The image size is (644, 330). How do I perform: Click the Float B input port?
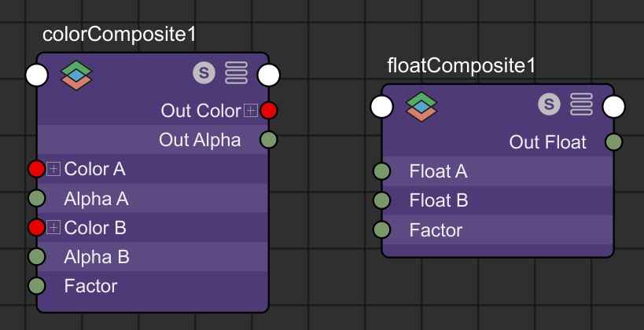381,200
